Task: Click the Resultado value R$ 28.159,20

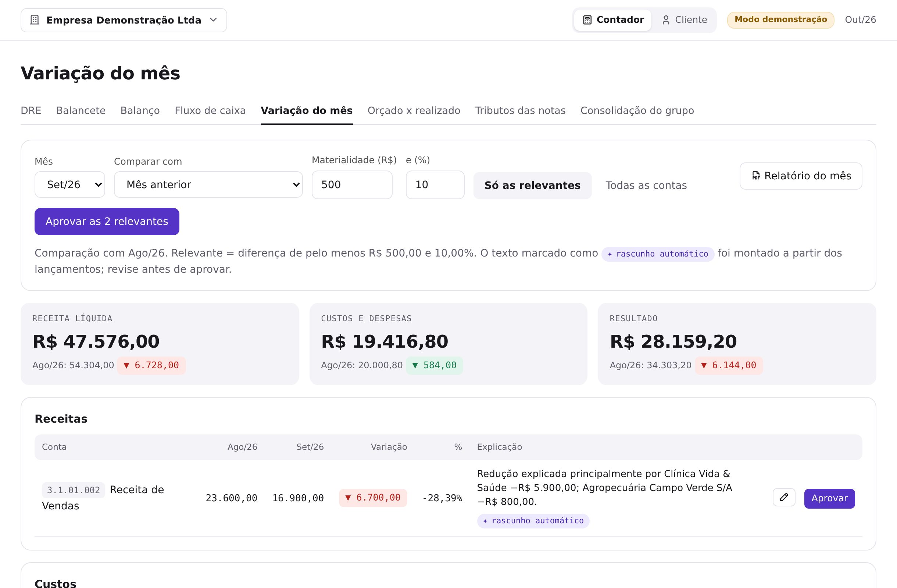Action: (x=673, y=341)
